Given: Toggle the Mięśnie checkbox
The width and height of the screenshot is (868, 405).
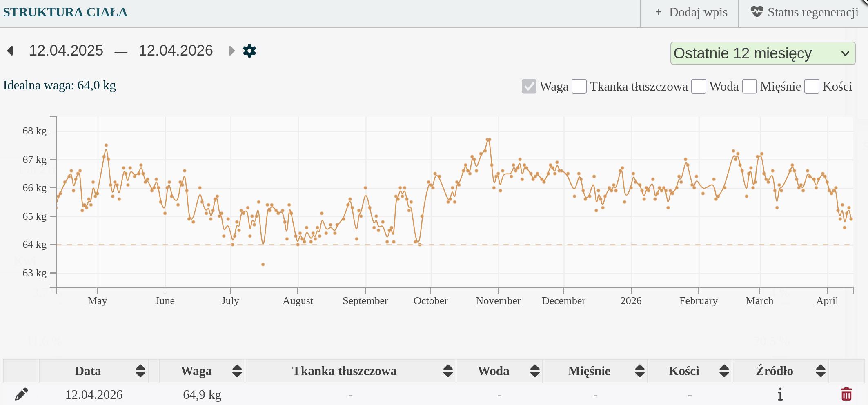Looking at the screenshot, I should tap(749, 87).
